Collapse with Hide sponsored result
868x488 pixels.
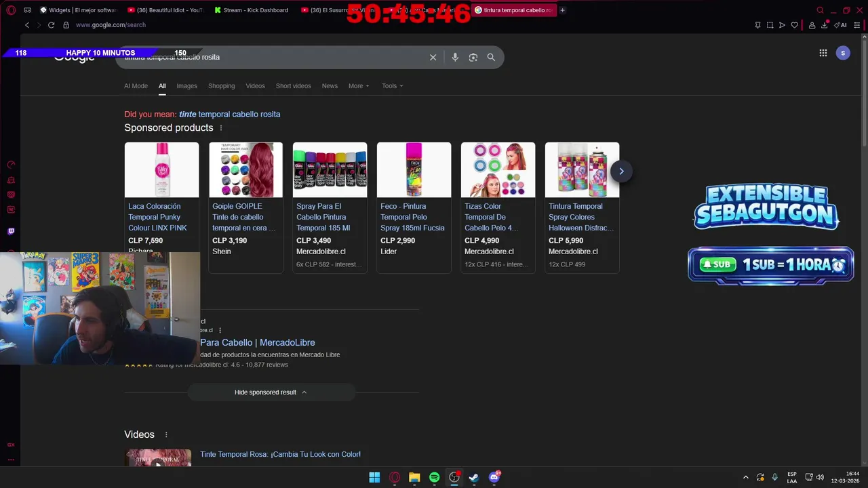click(x=271, y=392)
